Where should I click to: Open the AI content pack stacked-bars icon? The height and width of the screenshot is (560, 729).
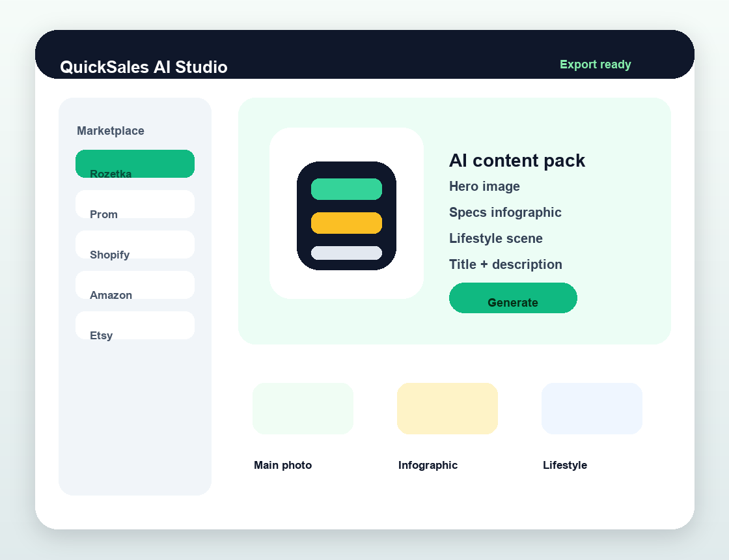[x=346, y=216]
